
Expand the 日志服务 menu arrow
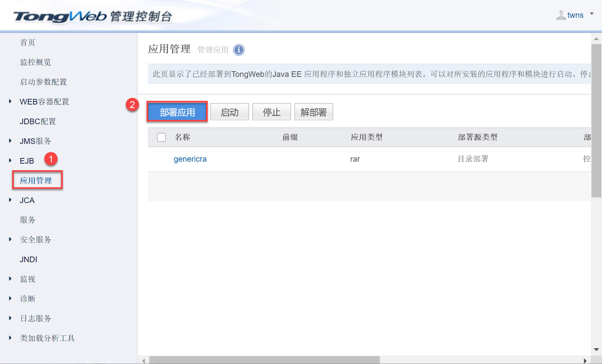10,318
